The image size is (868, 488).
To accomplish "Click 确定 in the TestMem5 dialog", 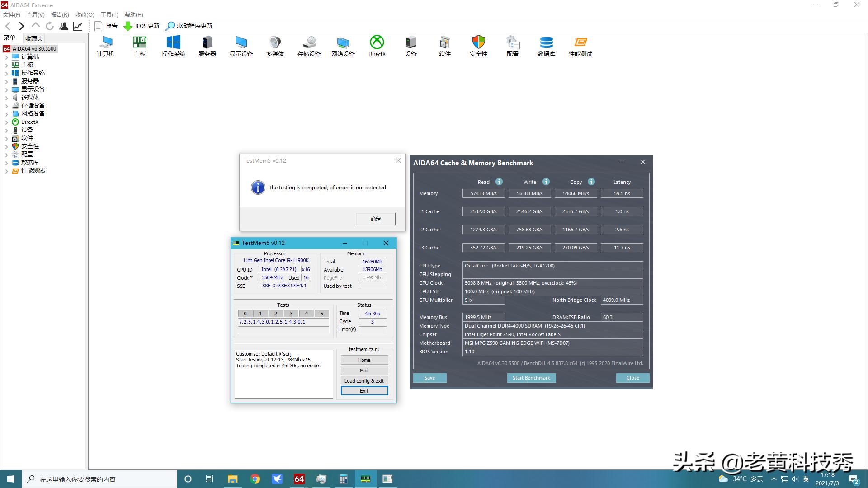I will point(375,219).
